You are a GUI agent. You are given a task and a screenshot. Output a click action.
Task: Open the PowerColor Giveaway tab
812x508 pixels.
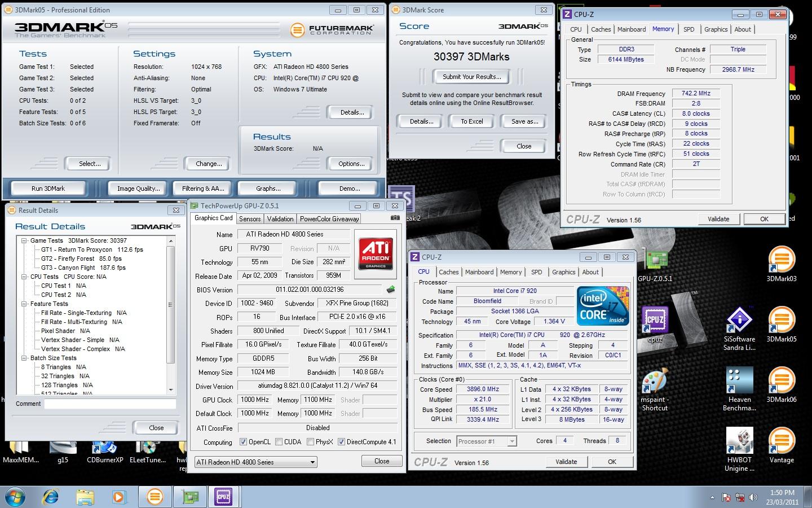pos(329,219)
